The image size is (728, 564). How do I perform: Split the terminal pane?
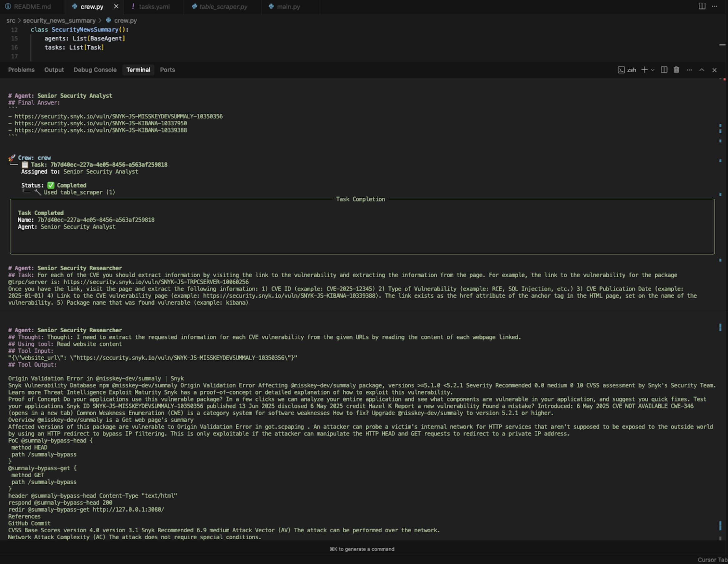[664, 70]
